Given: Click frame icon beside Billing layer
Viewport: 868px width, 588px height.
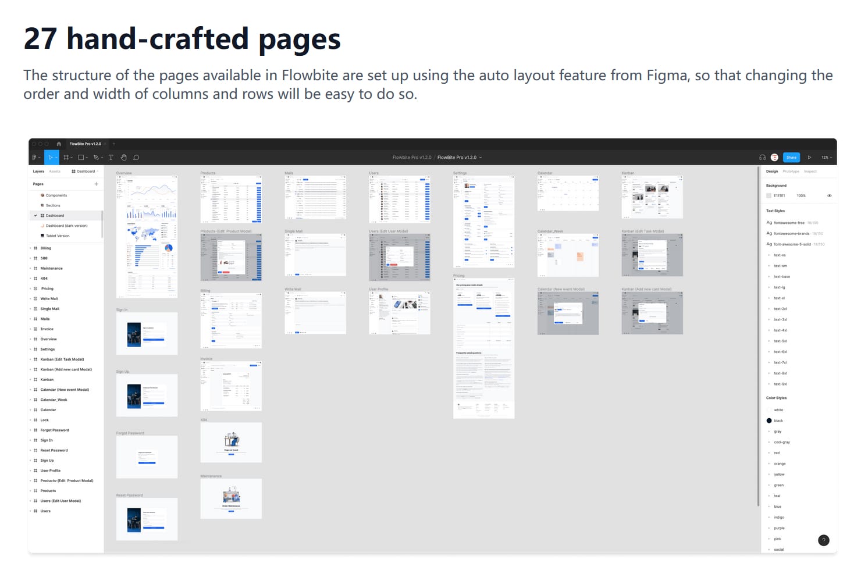Looking at the screenshot, I should tap(35, 248).
